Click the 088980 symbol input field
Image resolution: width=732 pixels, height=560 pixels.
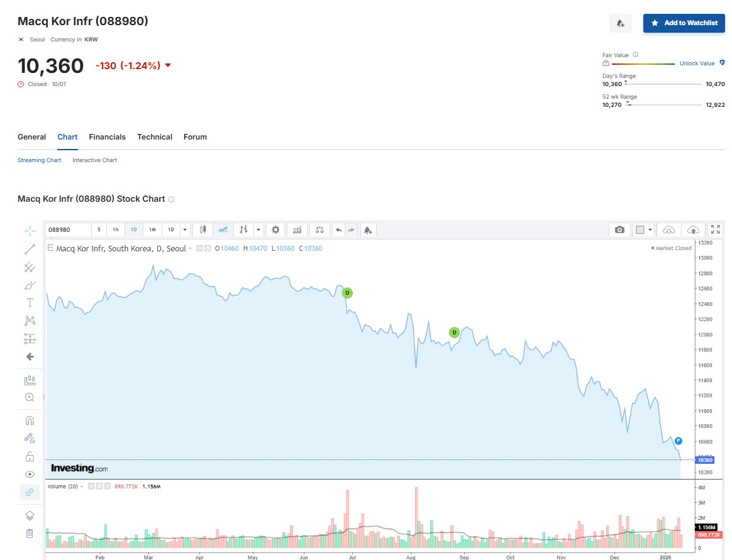tap(68, 229)
